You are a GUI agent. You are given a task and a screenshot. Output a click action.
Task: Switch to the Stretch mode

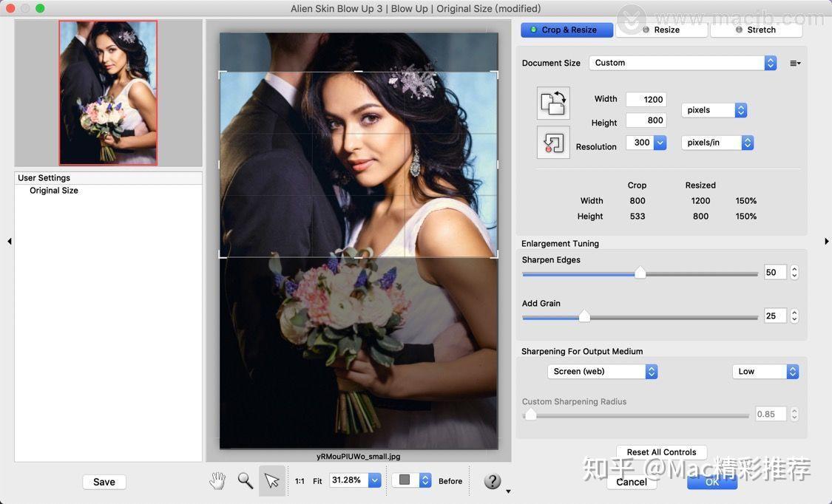tap(756, 30)
